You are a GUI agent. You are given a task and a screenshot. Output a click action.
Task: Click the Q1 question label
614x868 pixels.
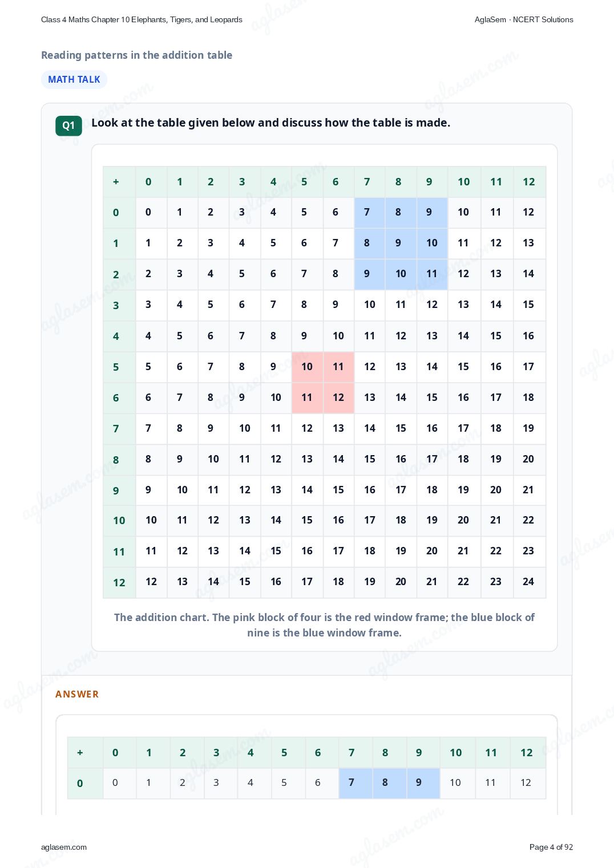[68, 125]
